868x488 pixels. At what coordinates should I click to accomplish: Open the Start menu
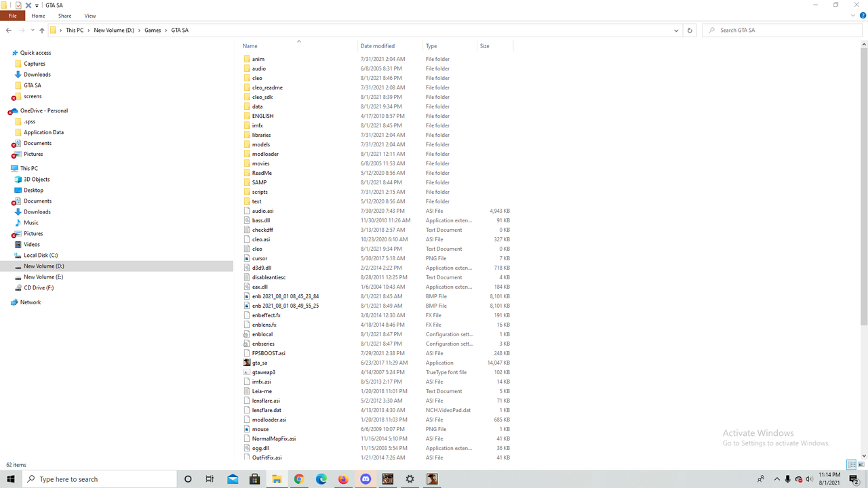(11, 479)
